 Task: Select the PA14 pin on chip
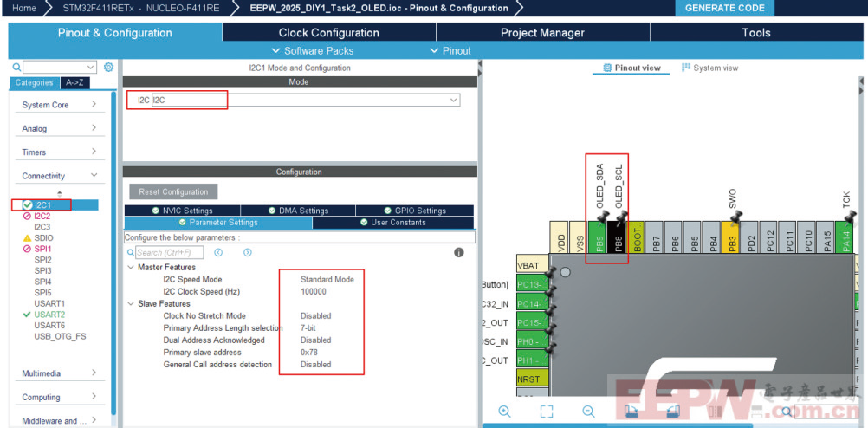845,237
